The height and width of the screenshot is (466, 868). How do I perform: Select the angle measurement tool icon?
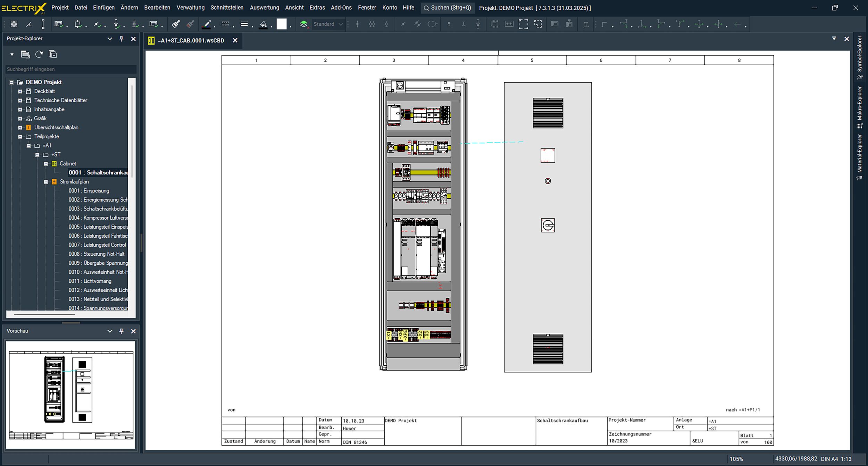[x=29, y=24]
